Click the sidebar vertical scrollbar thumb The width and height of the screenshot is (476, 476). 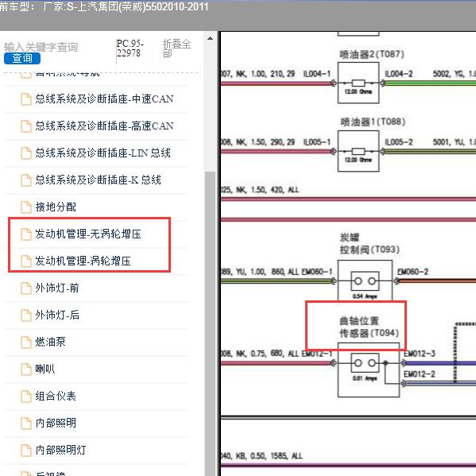pos(210,323)
